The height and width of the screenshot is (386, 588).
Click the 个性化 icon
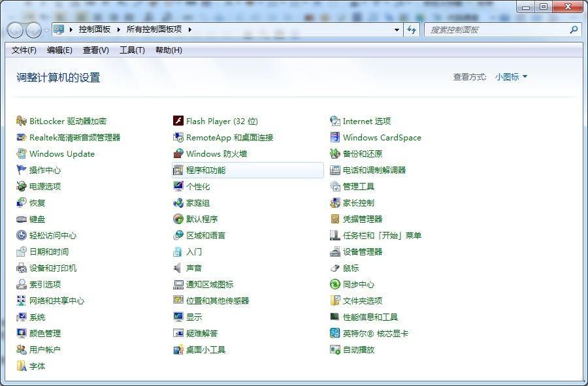pos(178,186)
